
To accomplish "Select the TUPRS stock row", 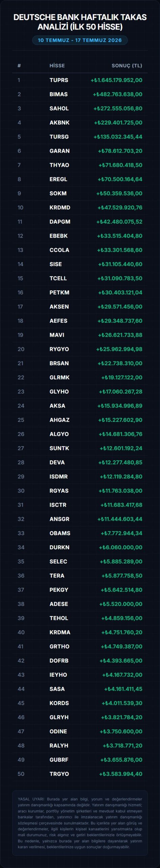I will pos(80,80).
